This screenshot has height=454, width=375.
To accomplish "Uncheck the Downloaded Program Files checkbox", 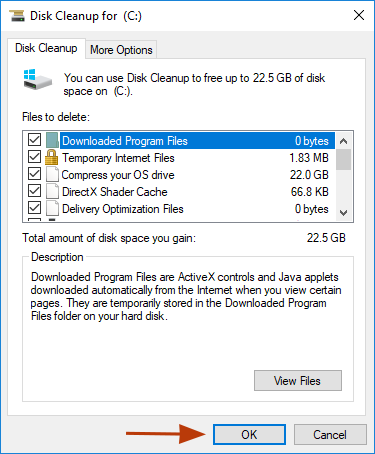I will [x=35, y=140].
